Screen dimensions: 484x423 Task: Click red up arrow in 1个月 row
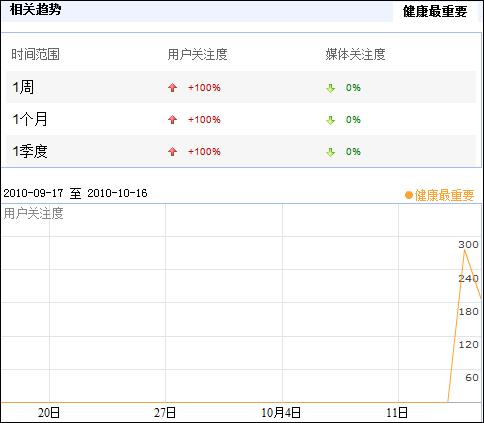[172, 120]
